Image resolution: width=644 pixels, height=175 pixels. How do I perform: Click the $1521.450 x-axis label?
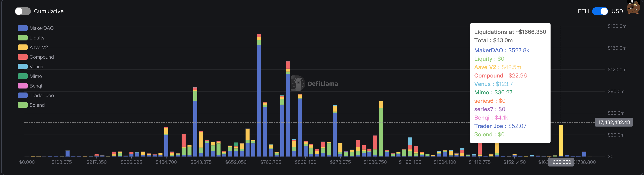pyautogui.click(x=515, y=162)
